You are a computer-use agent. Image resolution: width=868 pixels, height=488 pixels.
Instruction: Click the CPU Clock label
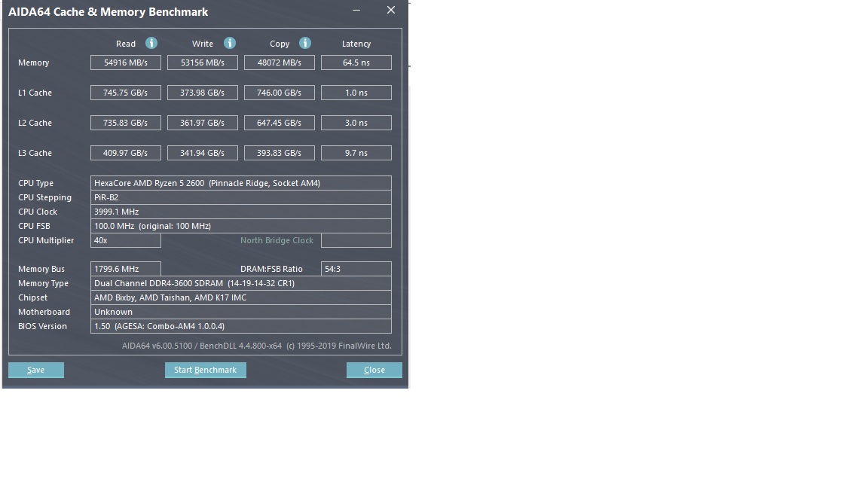point(38,212)
